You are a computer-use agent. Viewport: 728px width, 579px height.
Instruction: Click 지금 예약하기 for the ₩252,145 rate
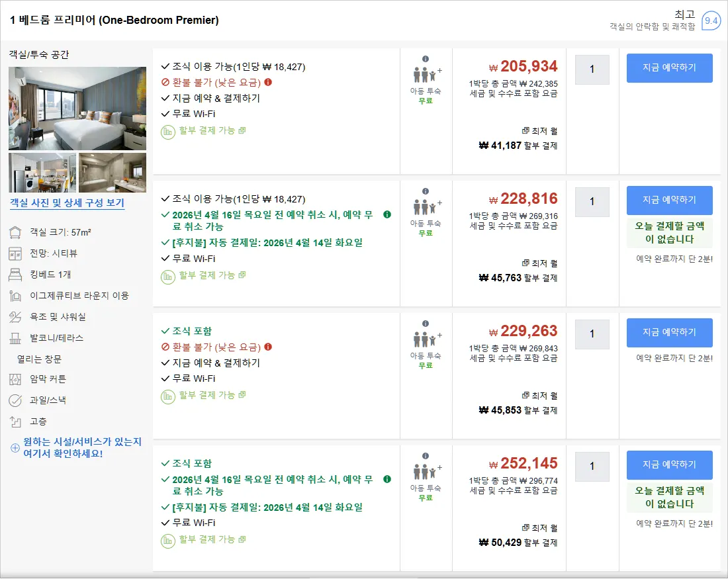670,465
